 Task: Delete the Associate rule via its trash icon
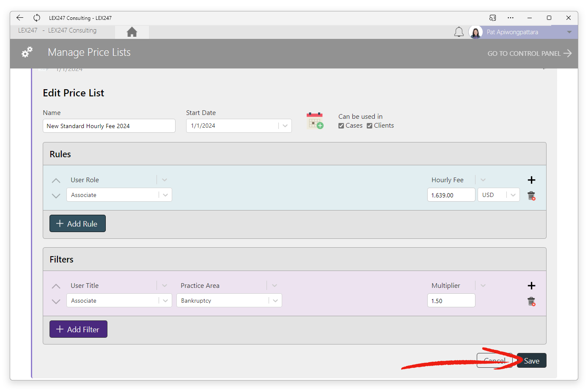[531, 196]
